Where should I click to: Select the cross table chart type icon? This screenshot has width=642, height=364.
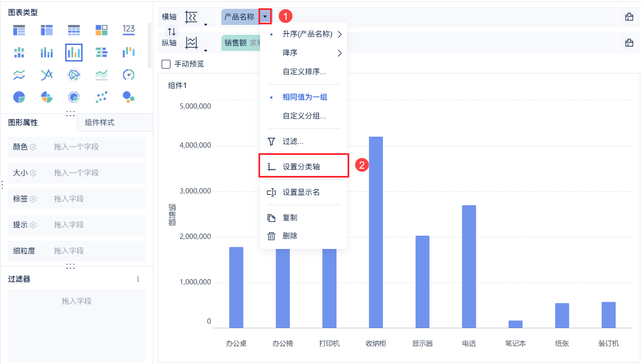tap(46, 30)
